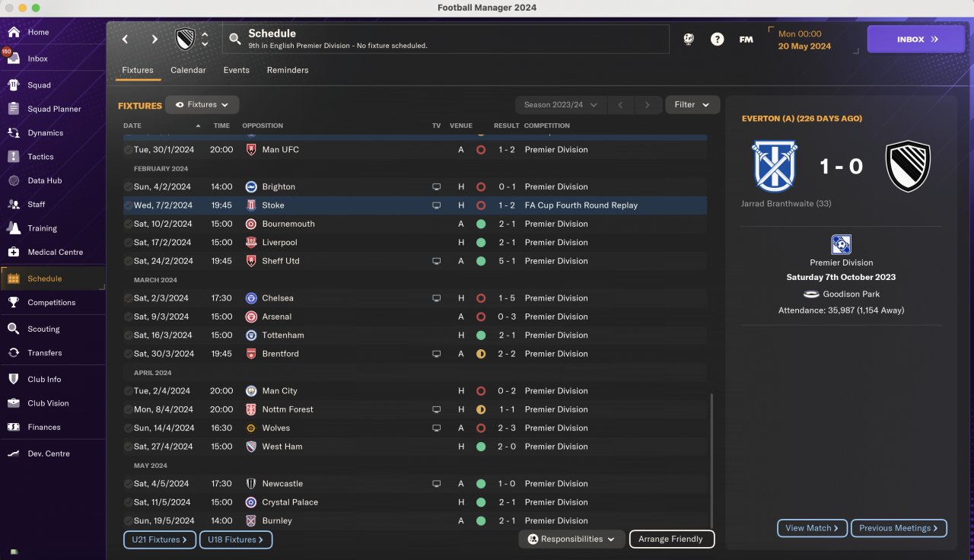Open the search magnifier icon
The image size is (974, 560).
[x=234, y=39]
